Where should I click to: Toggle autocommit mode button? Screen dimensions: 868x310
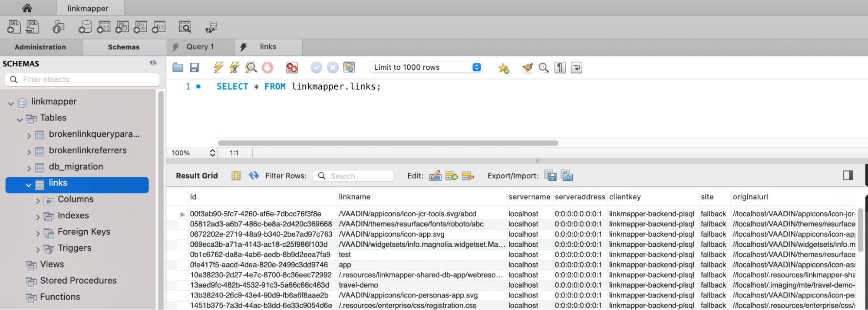click(349, 67)
